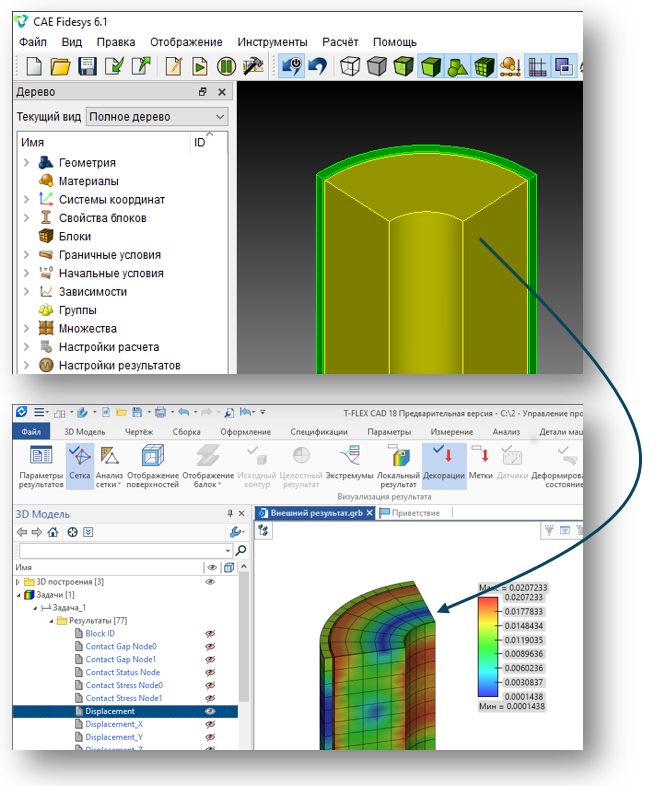Expand the Системы координат tree node

pyautogui.click(x=27, y=200)
